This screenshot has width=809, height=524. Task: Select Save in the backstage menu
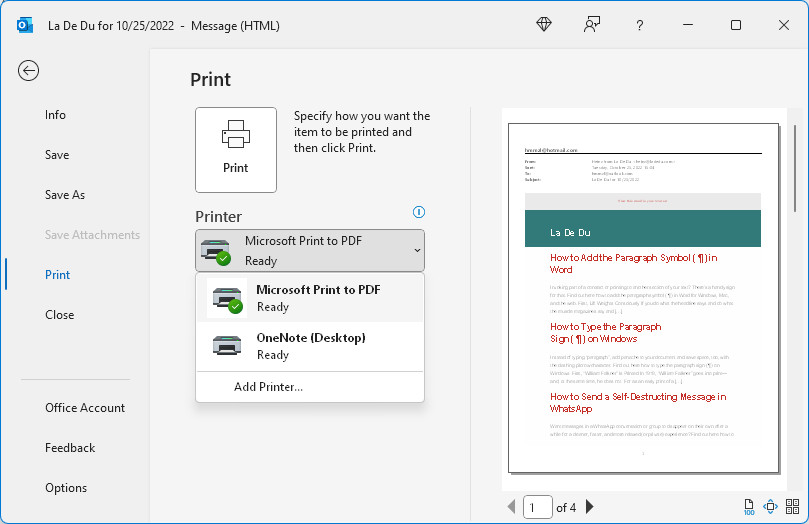click(57, 155)
